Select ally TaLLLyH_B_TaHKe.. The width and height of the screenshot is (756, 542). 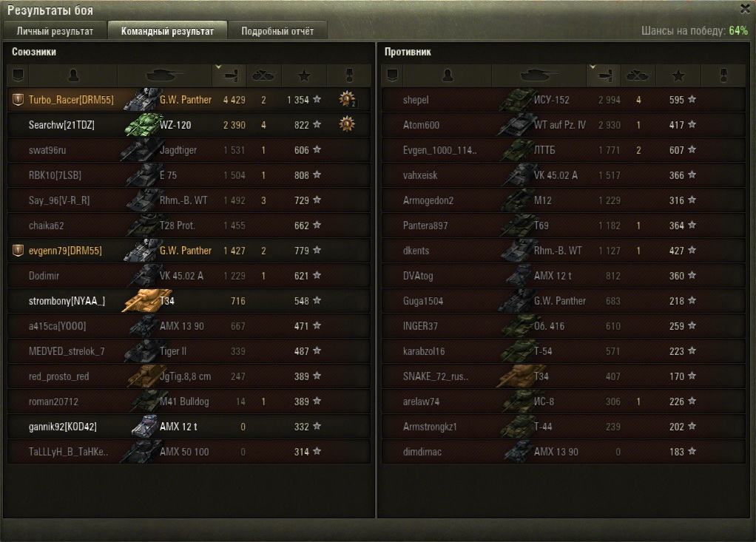click(69, 452)
